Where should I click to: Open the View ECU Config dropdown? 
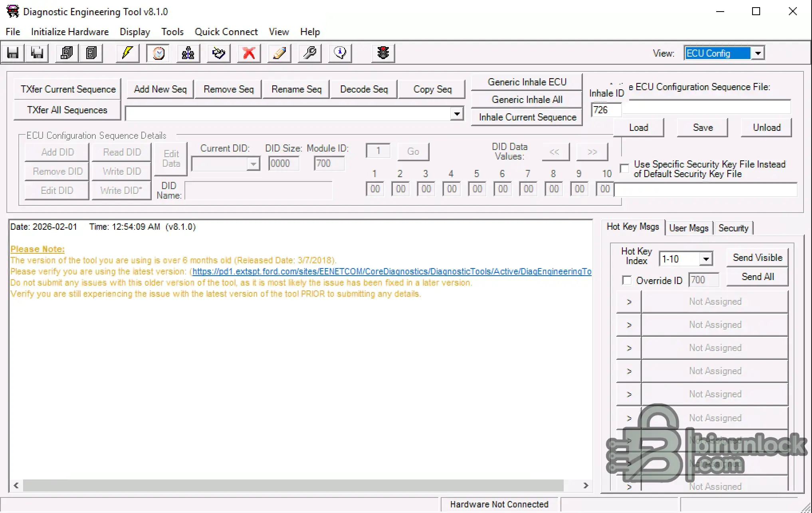(758, 53)
